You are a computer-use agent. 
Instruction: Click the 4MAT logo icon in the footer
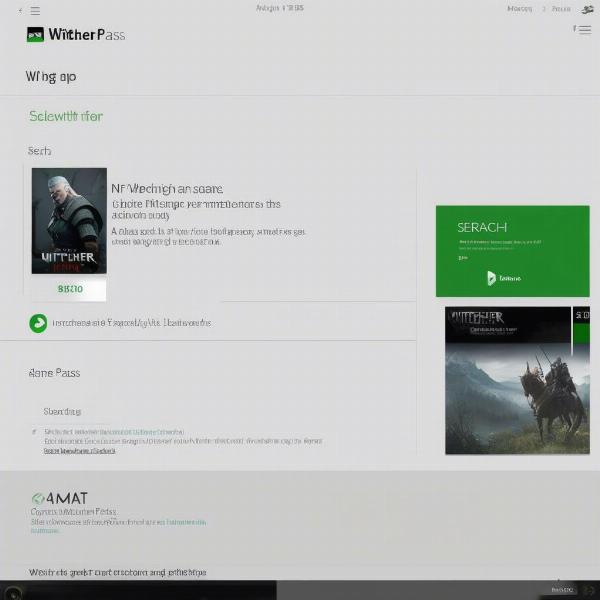pos(38,499)
